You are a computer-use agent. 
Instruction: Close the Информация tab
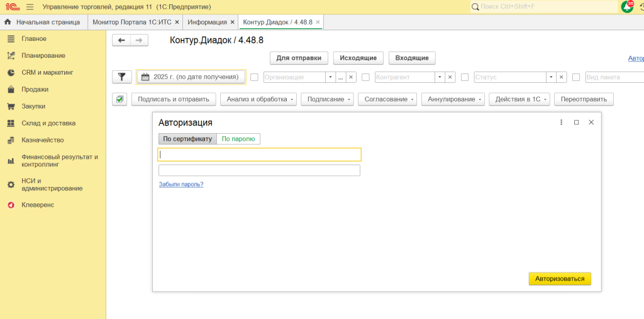[x=233, y=22]
